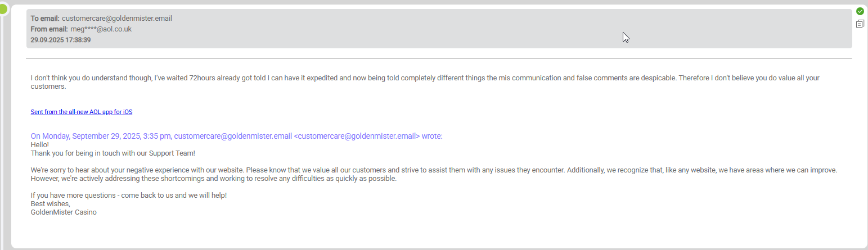The image size is (868, 250).
Task: Click 'Thank you for being in touch' line
Action: (x=113, y=153)
